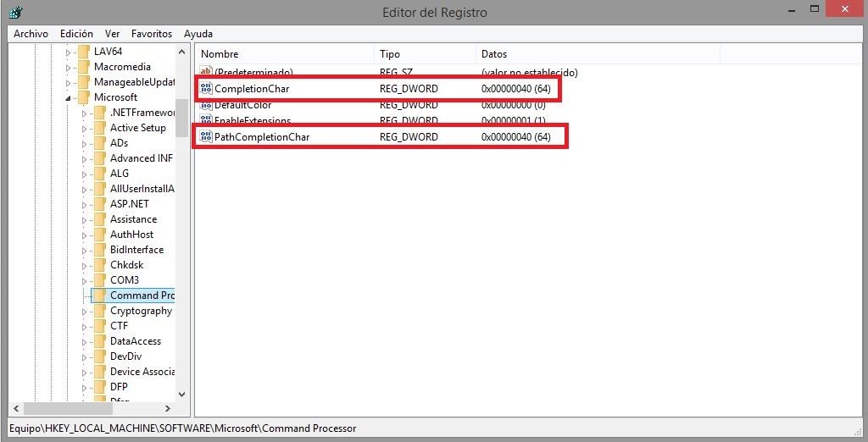Click the COM3 folder icon
Screen dimensions: 868x442
(100, 280)
